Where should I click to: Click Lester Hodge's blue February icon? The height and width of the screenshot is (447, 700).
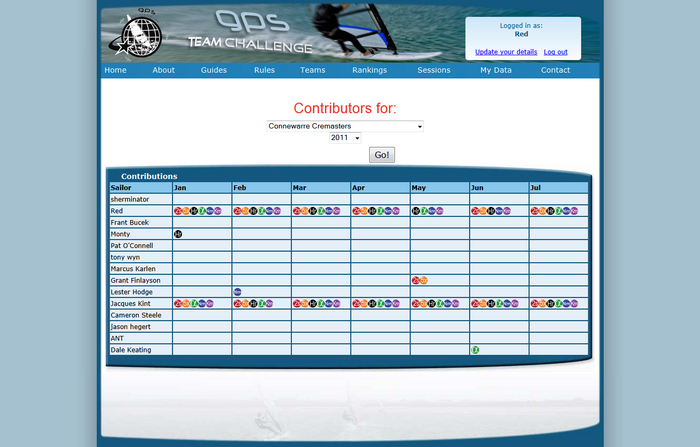pyautogui.click(x=237, y=292)
